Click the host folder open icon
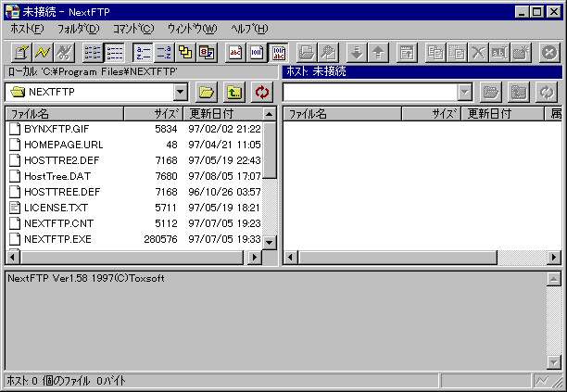This screenshot has width=567, height=392. [491, 93]
